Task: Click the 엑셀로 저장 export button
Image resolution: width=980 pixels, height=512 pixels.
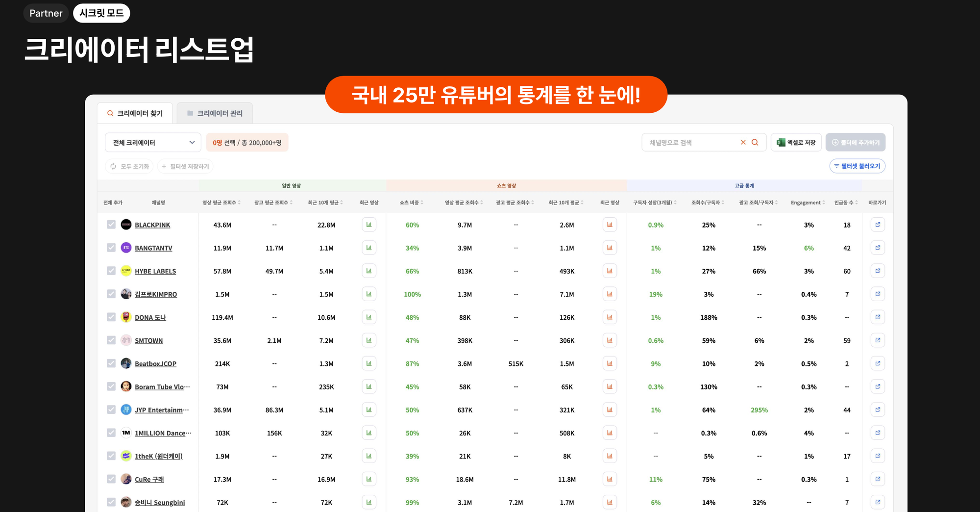Action: (796, 142)
